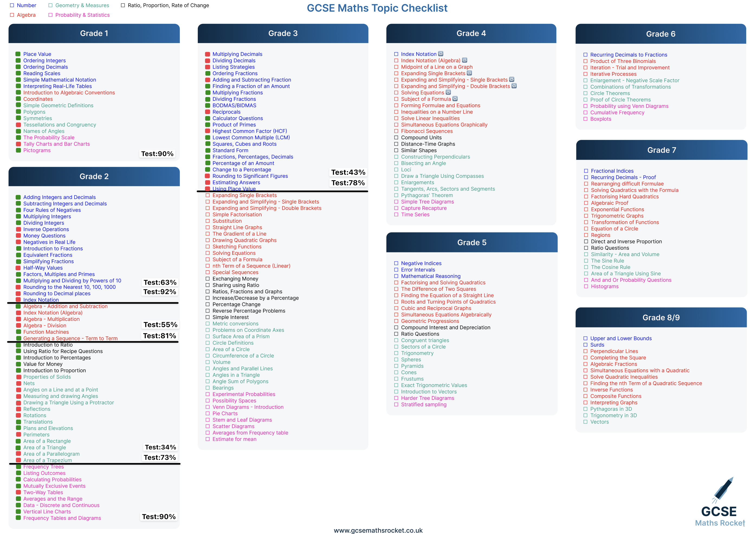Image resolution: width=756 pixels, height=534 pixels.
Task: Open the Four Rules of Negatives topic
Action: coord(52,210)
